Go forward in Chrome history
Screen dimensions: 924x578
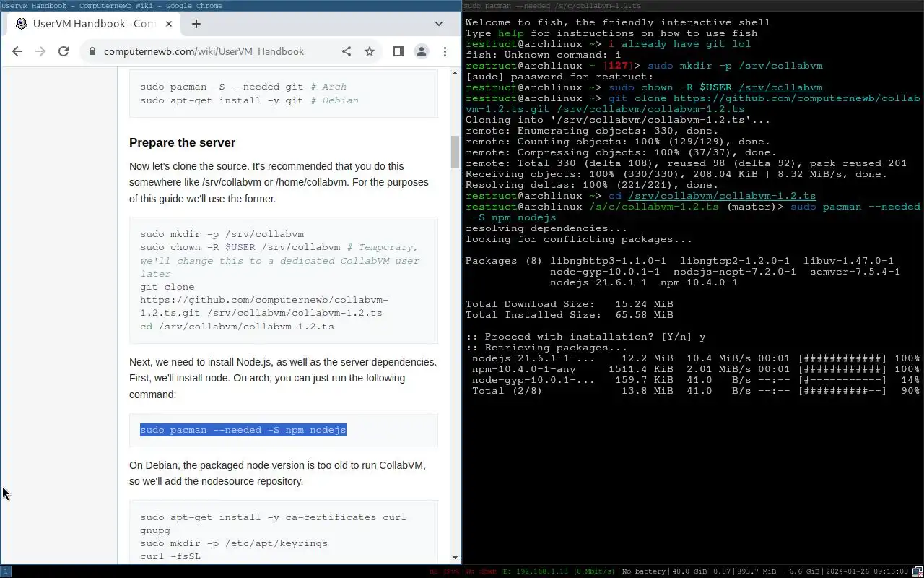pyautogui.click(x=40, y=51)
